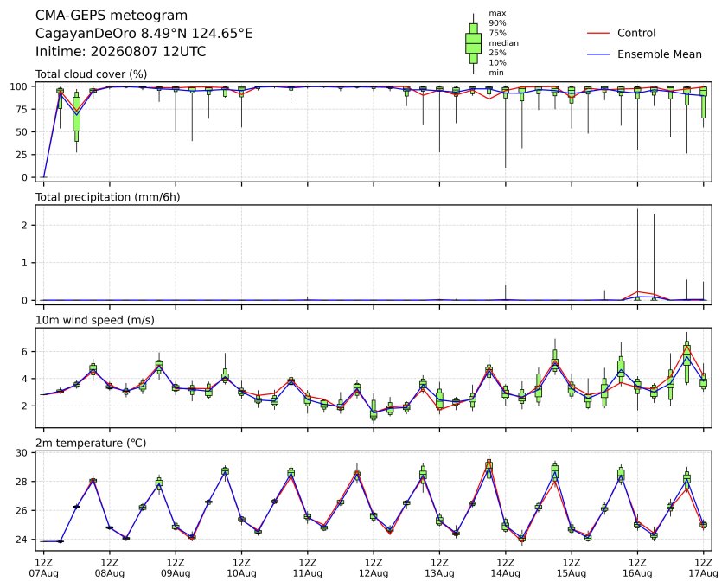Click the '10Aug' x-axis date label

[241, 573]
